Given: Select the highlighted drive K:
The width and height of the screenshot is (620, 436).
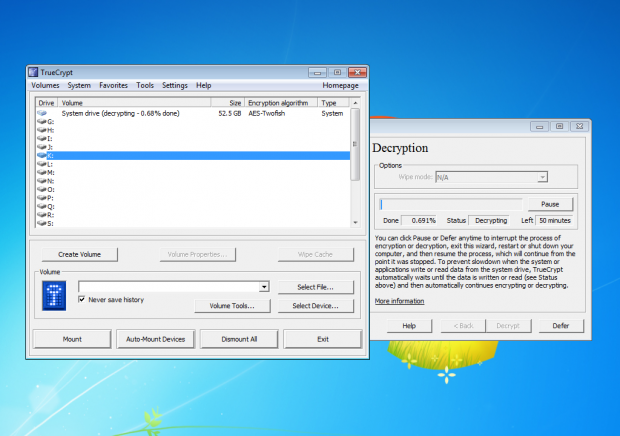Looking at the screenshot, I should (x=193, y=156).
